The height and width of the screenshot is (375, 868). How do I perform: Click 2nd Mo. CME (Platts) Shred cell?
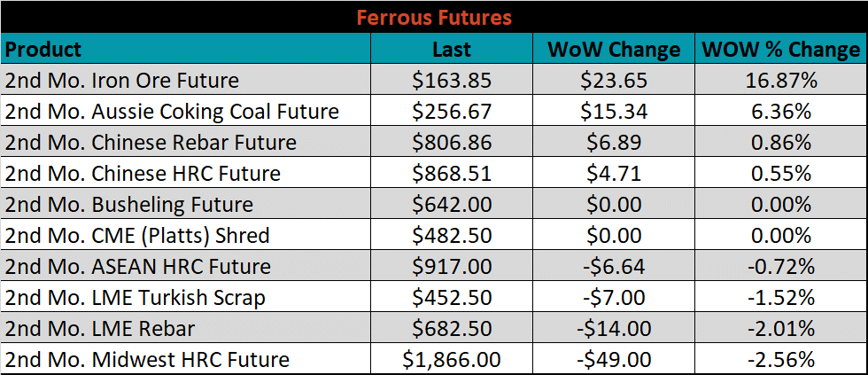coord(186,235)
